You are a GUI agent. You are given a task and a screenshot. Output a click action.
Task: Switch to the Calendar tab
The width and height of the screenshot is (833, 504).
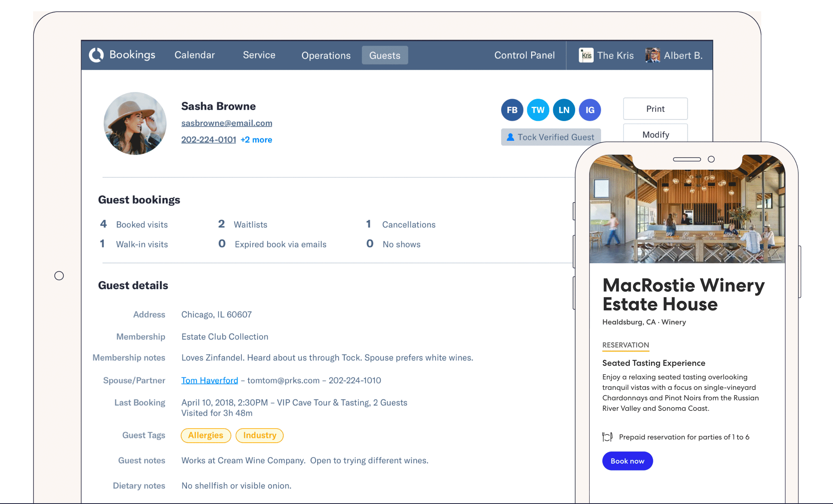[x=195, y=55]
